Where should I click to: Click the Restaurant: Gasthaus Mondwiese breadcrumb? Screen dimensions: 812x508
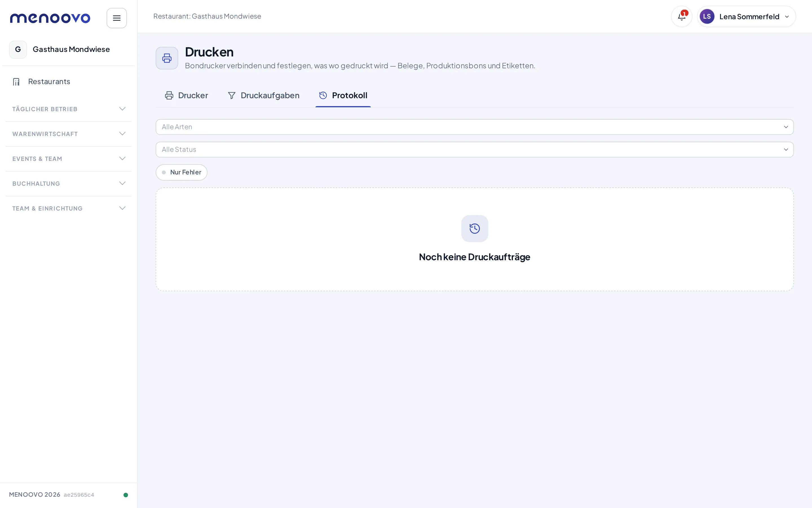coord(207,16)
